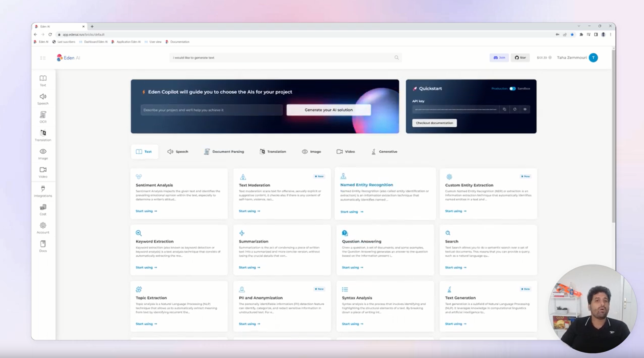Reveal the API key with eye icon

tap(525, 109)
